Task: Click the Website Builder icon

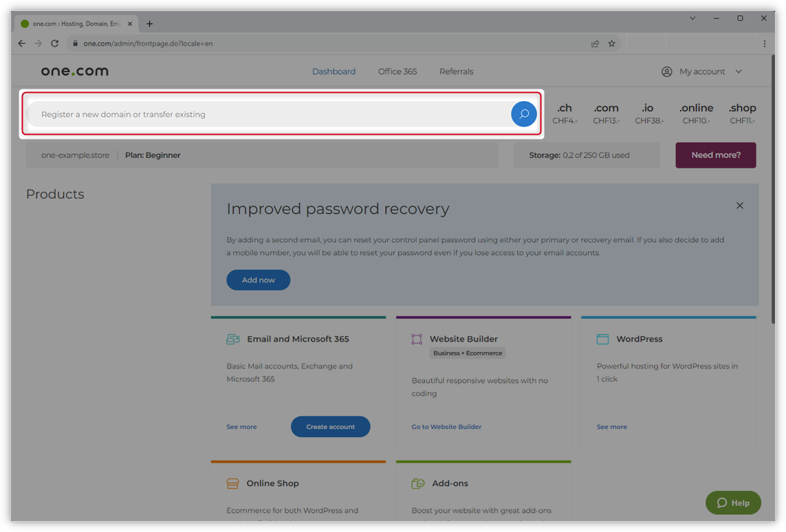Action: [417, 339]
